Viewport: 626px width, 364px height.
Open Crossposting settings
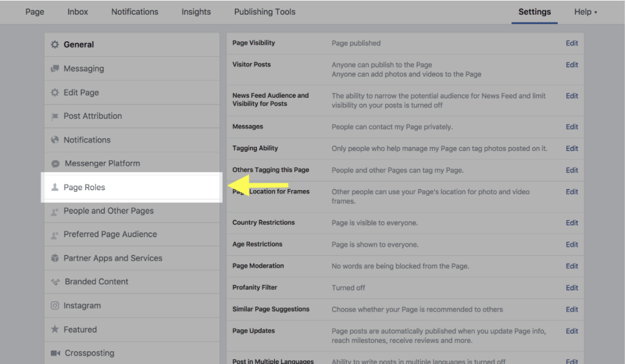pos(132,353)
